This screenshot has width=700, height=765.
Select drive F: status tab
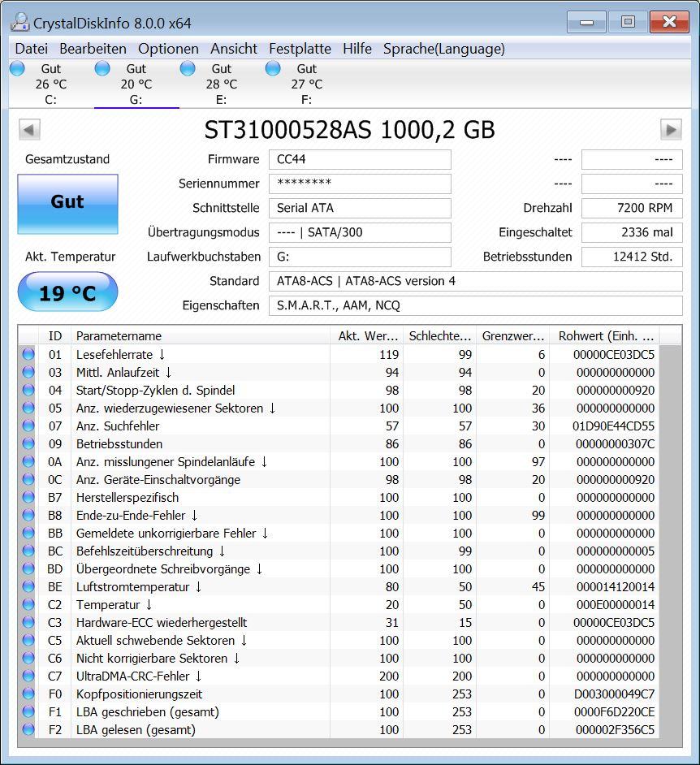tap(307, 84)
